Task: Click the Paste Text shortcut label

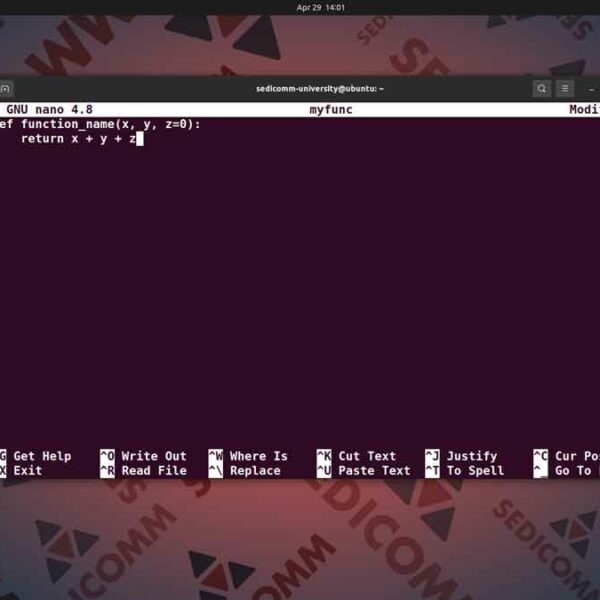Action: coord(374,470)
